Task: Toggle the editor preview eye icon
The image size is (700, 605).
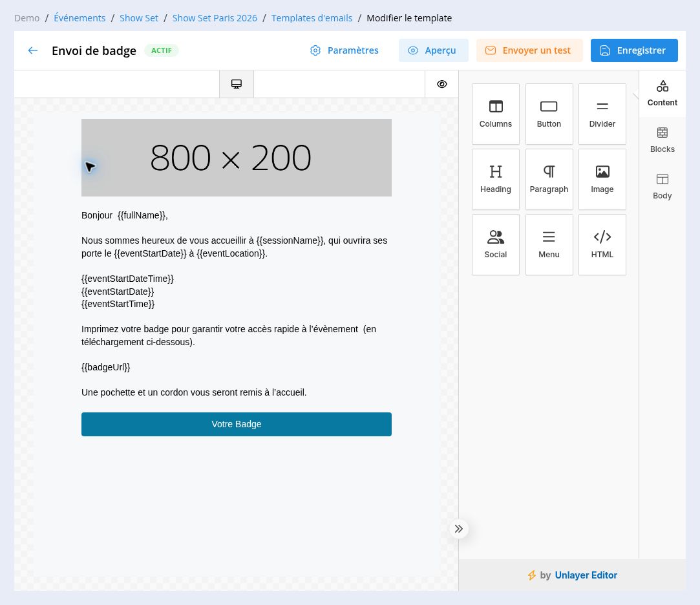Action: 441,84
